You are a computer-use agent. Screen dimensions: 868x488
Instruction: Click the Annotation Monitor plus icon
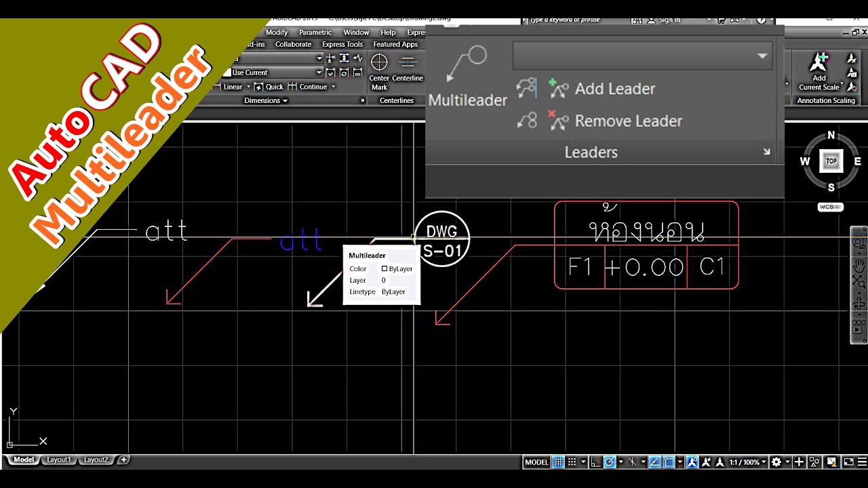(799, 462)
